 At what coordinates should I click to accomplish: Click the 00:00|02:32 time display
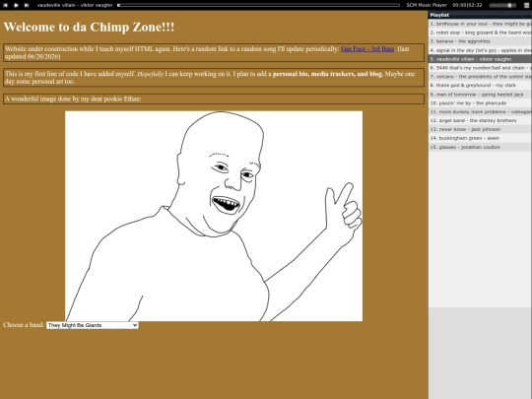[x=467, y=5]
